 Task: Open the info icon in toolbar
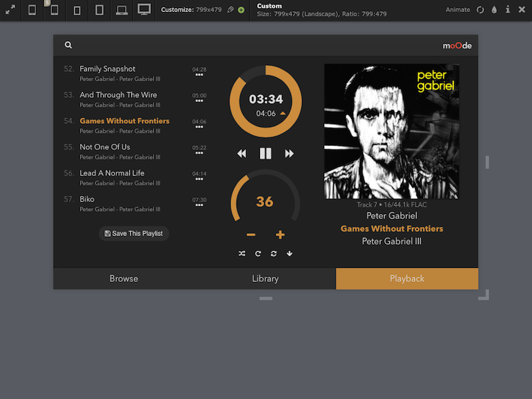(508, 9)
